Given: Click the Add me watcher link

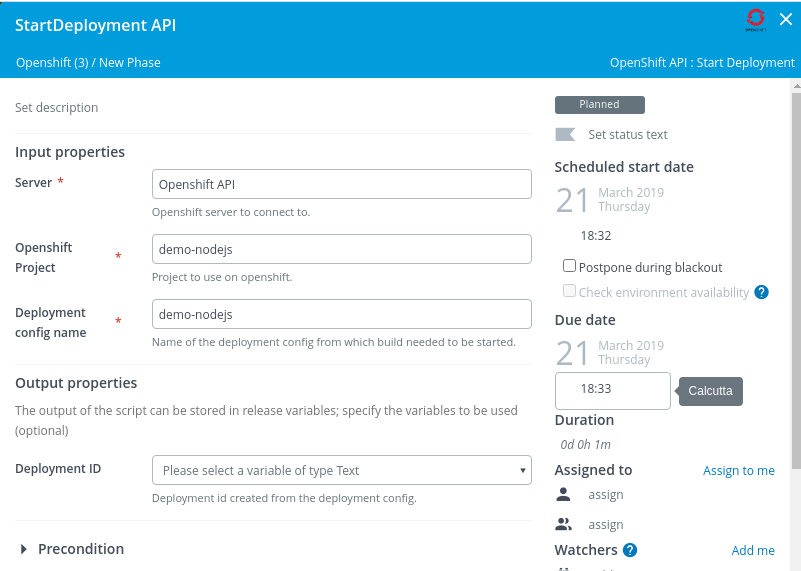Looking at the screenshot, I should click(x=752, y=550).
